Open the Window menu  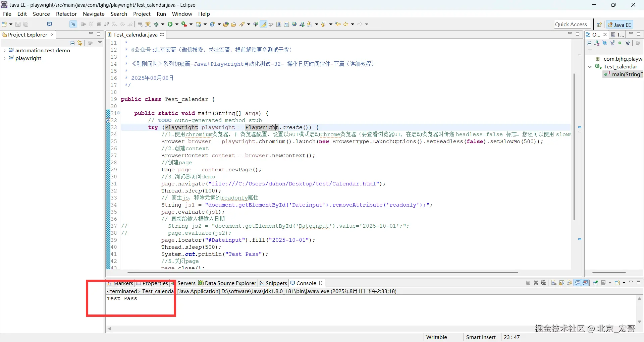click(182, 14)
